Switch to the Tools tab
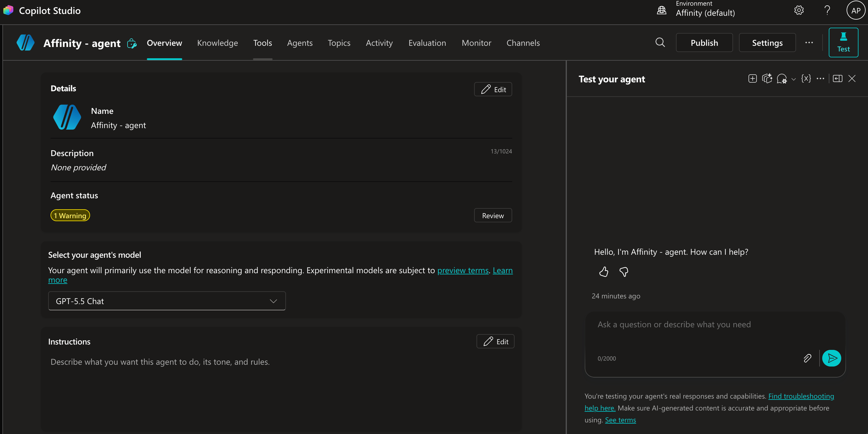The width and height of the screenshot is (868, 434). click(x=262, y=43)
